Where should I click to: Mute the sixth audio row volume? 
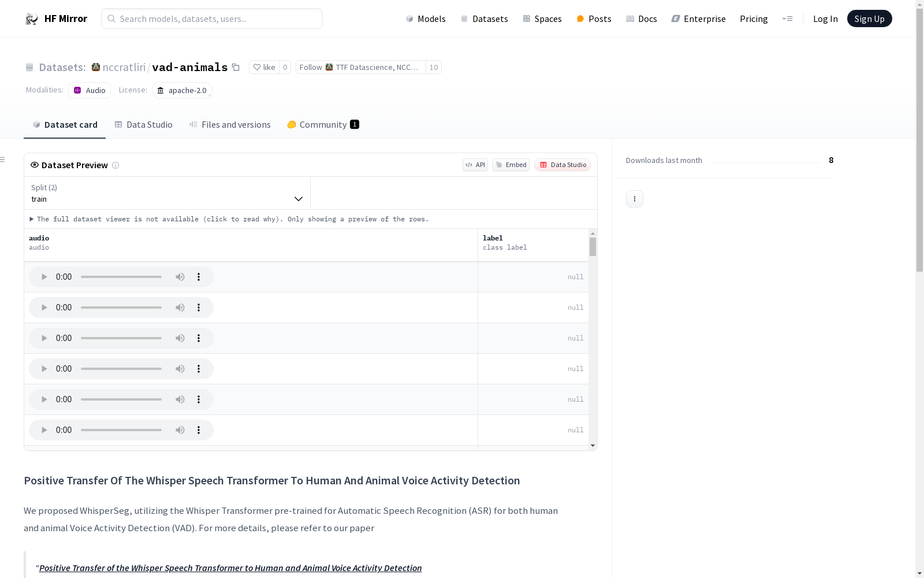coord(180,430)
